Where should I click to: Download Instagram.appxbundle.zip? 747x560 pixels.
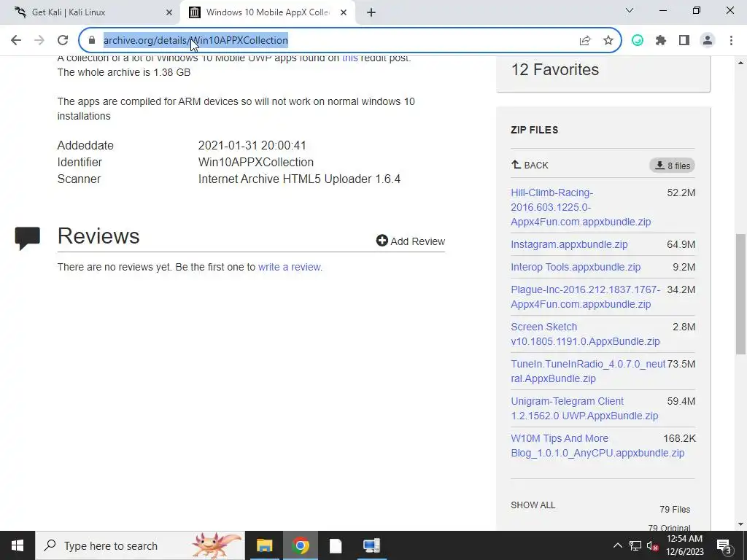pos(569,244)
